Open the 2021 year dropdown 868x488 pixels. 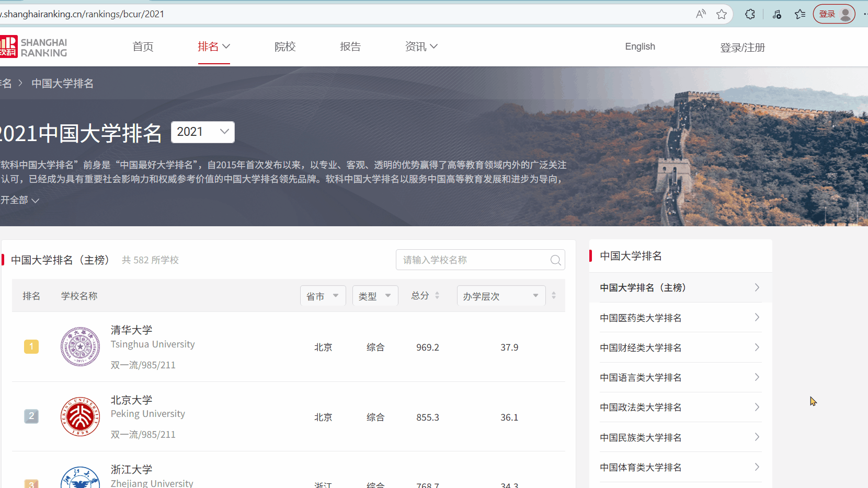coord(203,132)
